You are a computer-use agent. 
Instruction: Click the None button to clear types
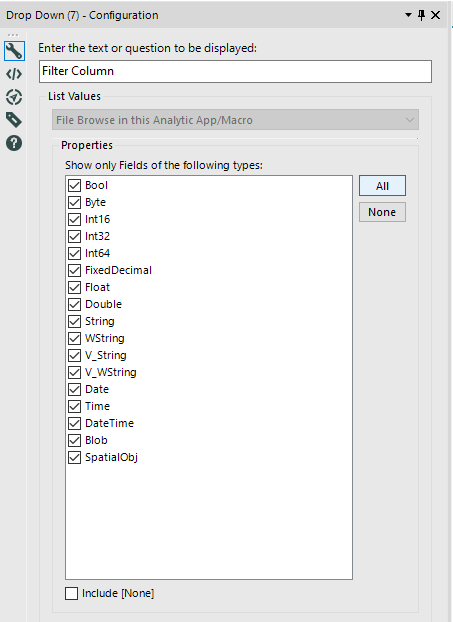pyautogui.click(x=382, y=212)
